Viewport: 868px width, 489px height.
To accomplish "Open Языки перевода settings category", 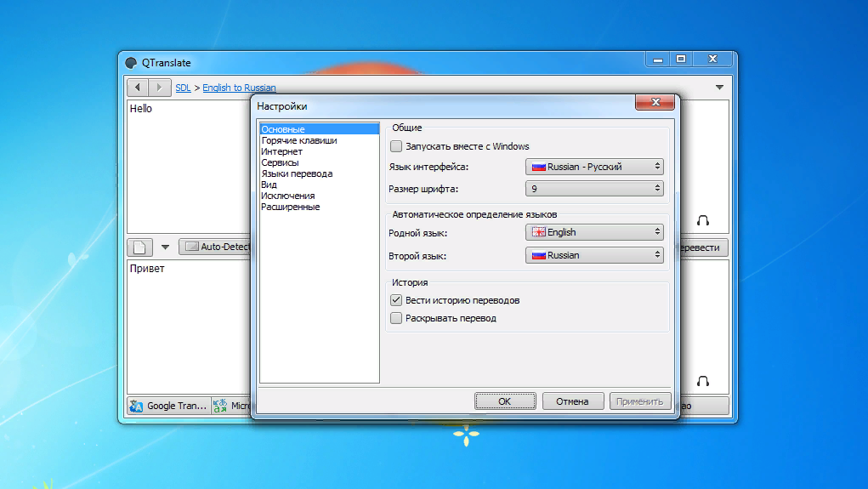I will 297,173.
